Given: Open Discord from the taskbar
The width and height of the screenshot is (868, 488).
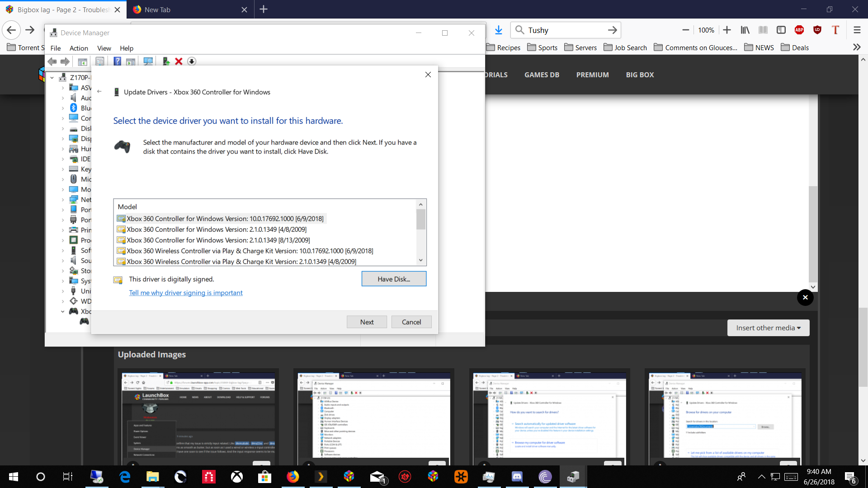Looking at the screenshot, I should (x=517, y=477).
